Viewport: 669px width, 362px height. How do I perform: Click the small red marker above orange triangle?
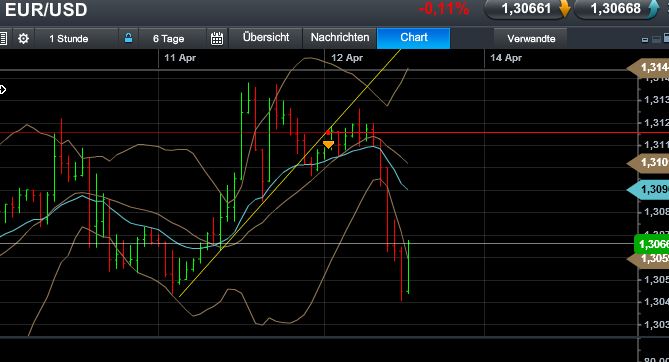328,133
